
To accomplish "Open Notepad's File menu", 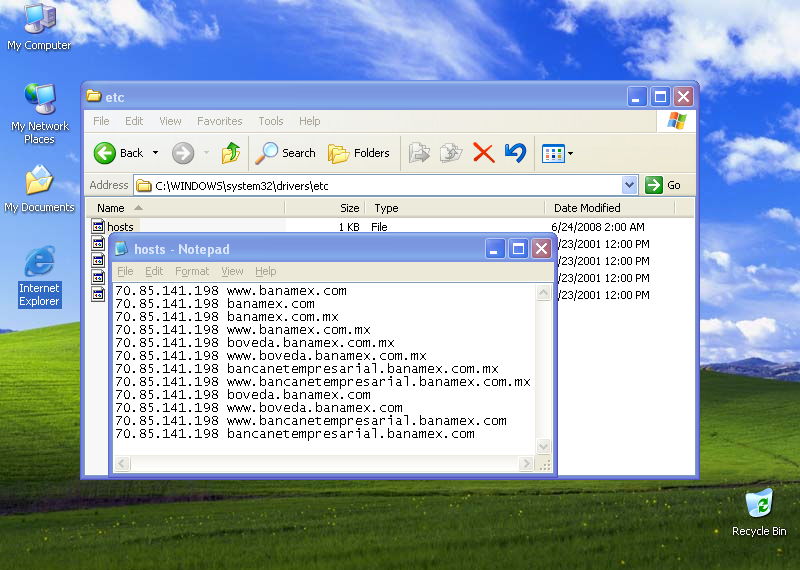I will 125,271.
